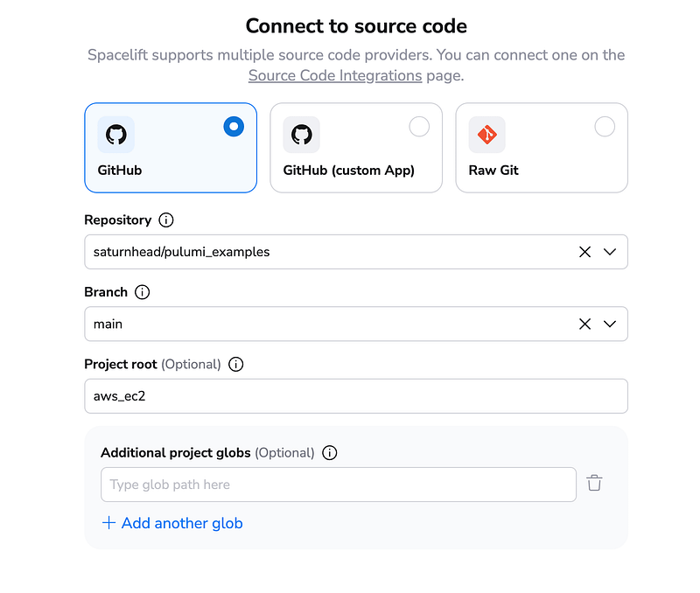The image size is (700, 593).
Task: Expand the Repository dropdown
Action: pos(610,252)
